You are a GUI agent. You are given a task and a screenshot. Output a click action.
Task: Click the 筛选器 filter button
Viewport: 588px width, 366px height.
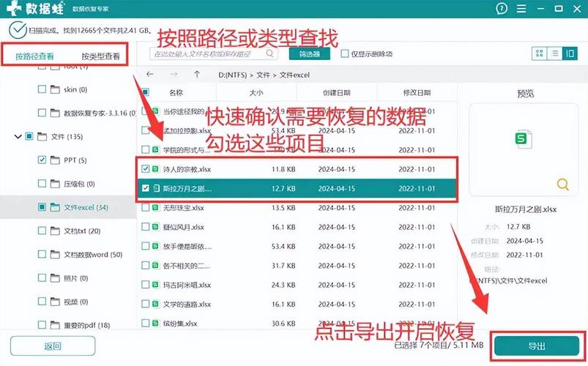pyautogui.click(x=309, y=53)
